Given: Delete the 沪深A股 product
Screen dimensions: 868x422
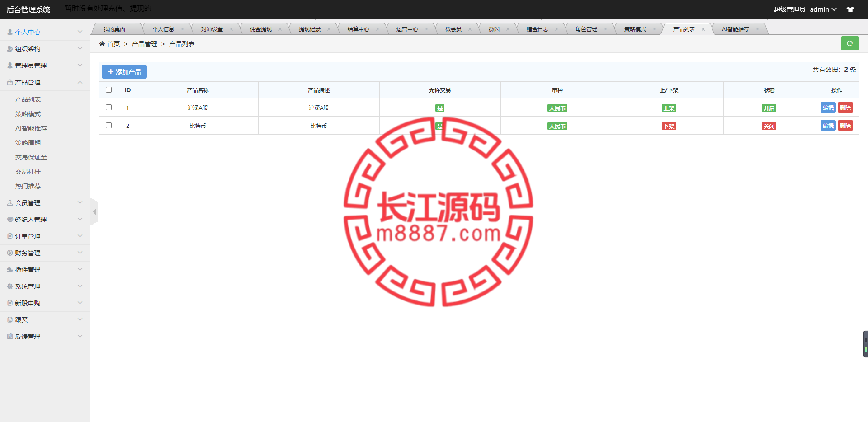Looking at the screenshot, I should [x=845, y=108].
